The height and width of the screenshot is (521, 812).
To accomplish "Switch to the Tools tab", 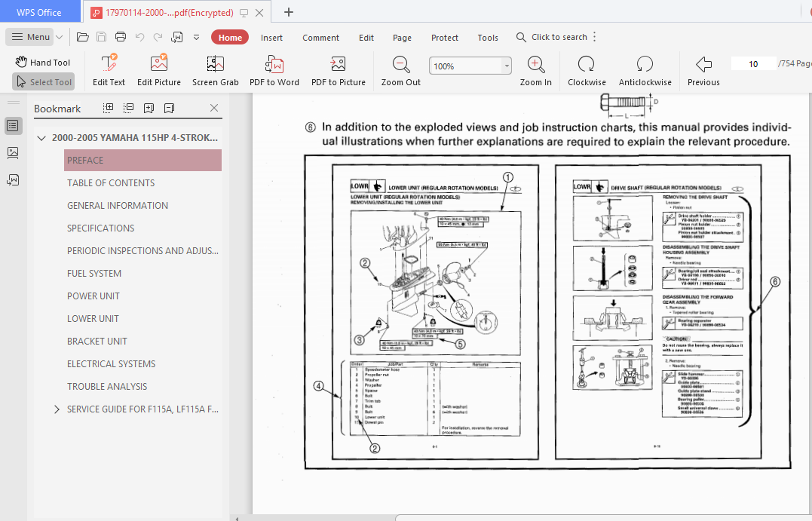I will coord(487,38).
